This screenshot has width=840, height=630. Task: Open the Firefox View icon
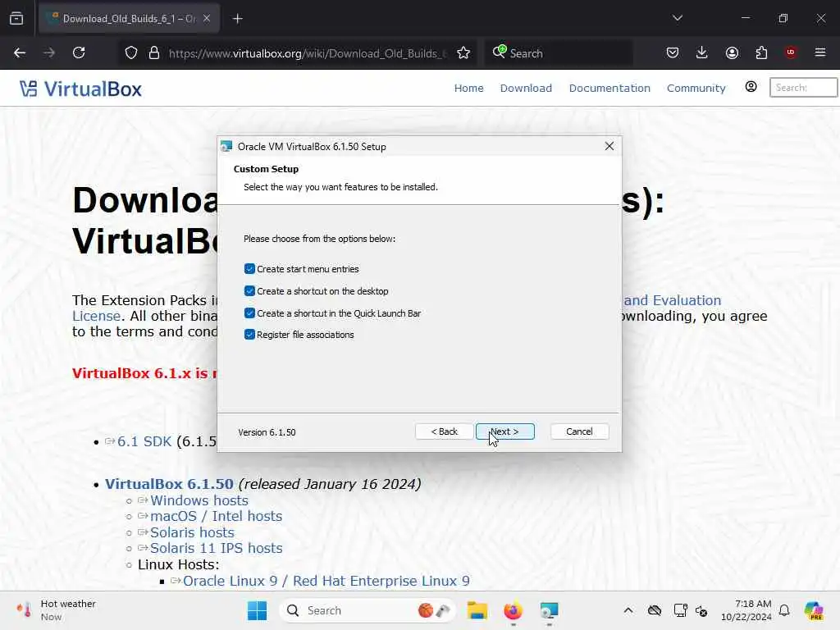(x=16, y=19)
